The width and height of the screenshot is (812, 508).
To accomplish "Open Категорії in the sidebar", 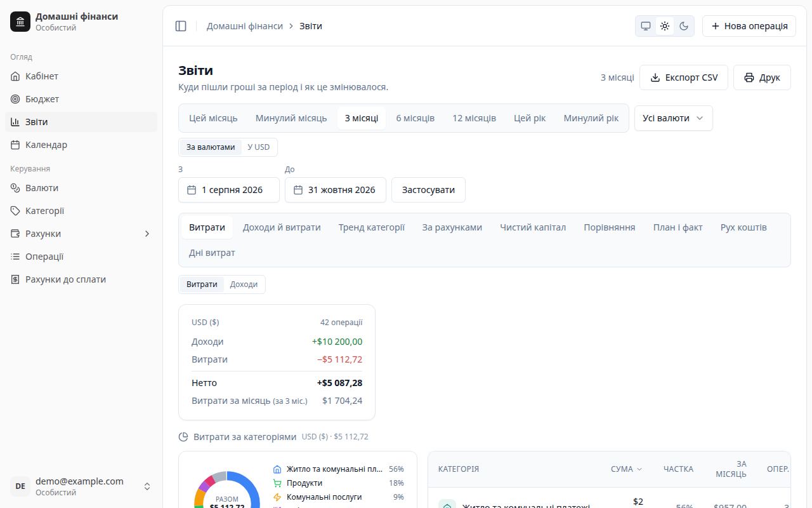I will 81,211.
